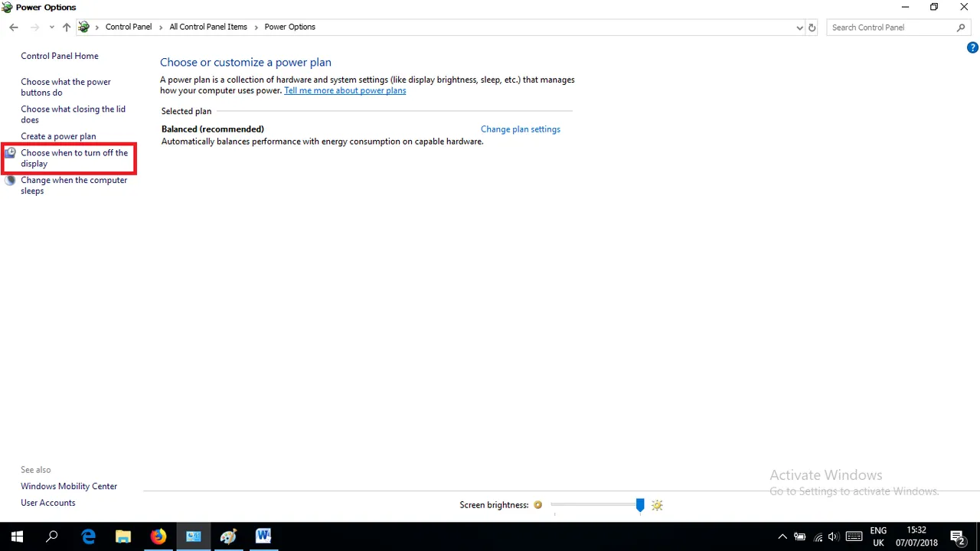The image size is (980, 551).
Task: Open the User Accounts link
Action: (x=48, y=503)
